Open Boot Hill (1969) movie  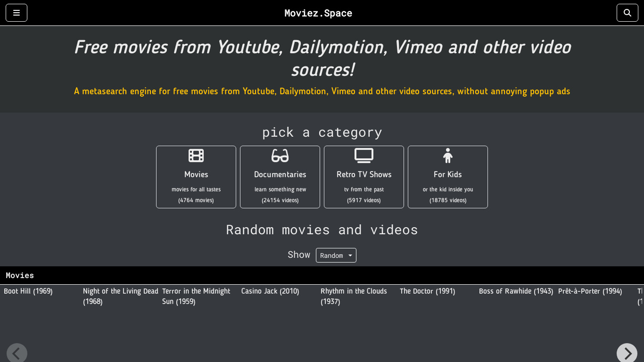[28, 291]
